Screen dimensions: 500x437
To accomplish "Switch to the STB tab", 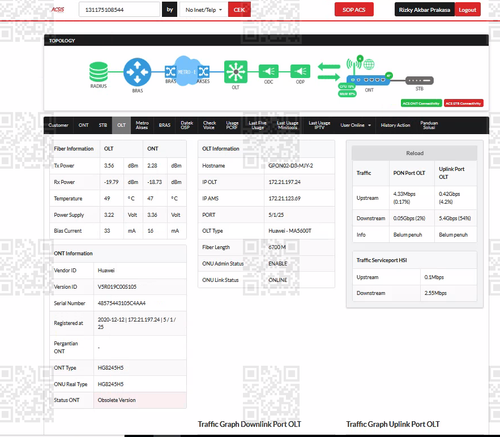I will pos(103,125).
